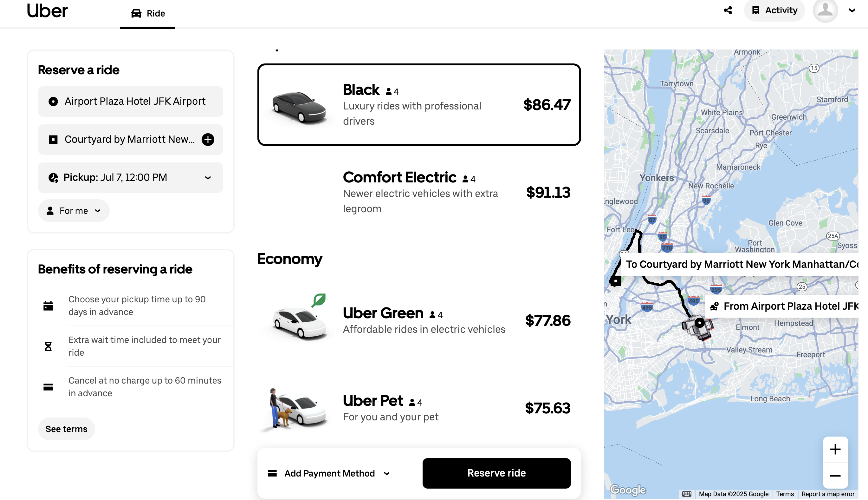
Task: Click the Uber logo
Action: pos(47,11)
